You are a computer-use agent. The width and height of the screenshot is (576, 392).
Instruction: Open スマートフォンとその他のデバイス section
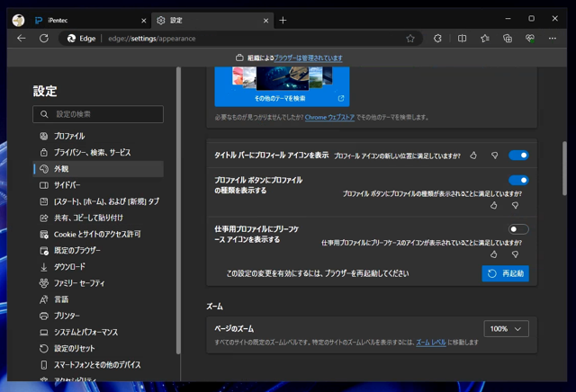click(98, 365)
